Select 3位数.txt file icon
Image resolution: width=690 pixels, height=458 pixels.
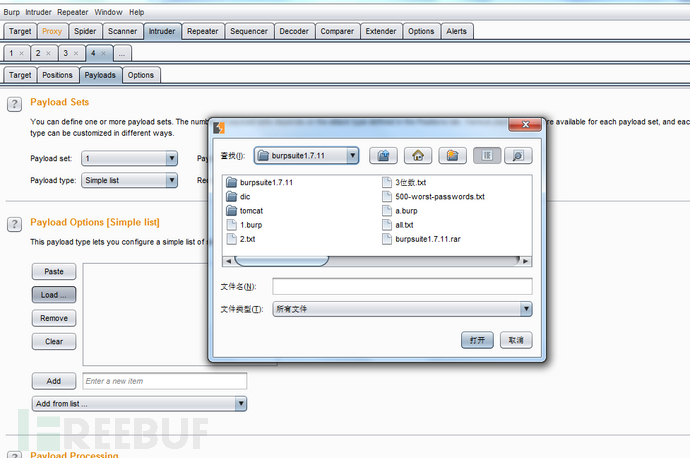tap(387, 182)
